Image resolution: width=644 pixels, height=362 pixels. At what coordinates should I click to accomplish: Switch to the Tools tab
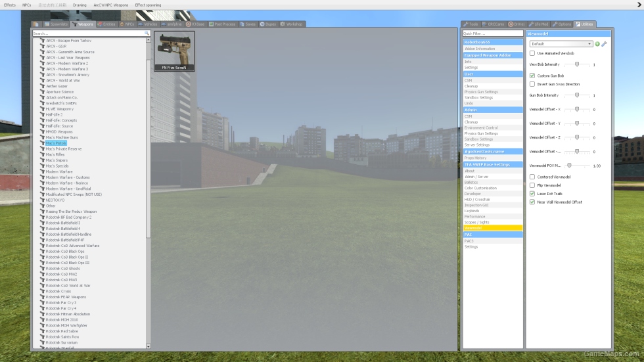(471, 24)
